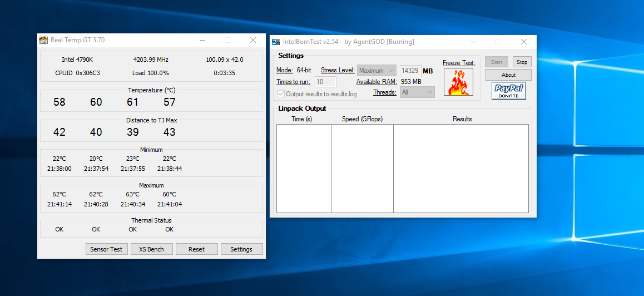Minimize the IntelBurnTest window

(473, 42)
